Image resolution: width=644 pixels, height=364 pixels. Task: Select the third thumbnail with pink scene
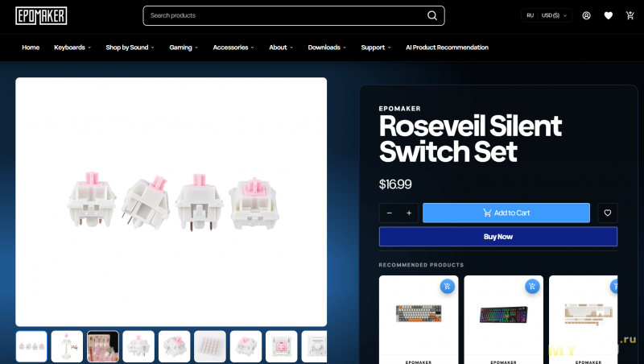(x=103, y=346)
